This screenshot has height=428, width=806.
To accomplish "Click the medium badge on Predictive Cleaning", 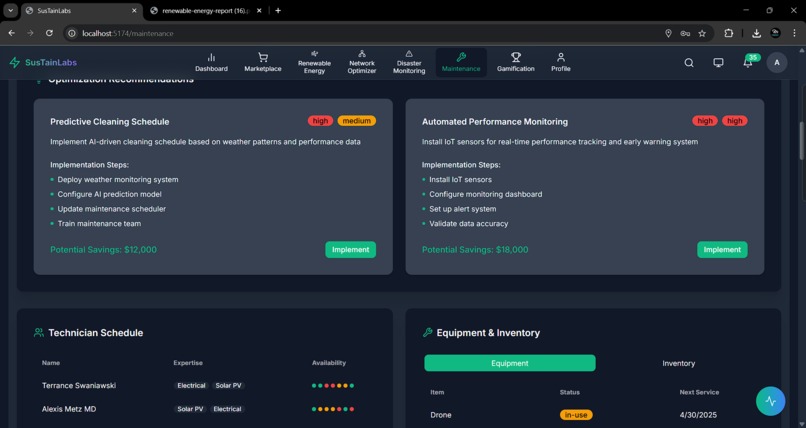I will click(x=357, y=121).
